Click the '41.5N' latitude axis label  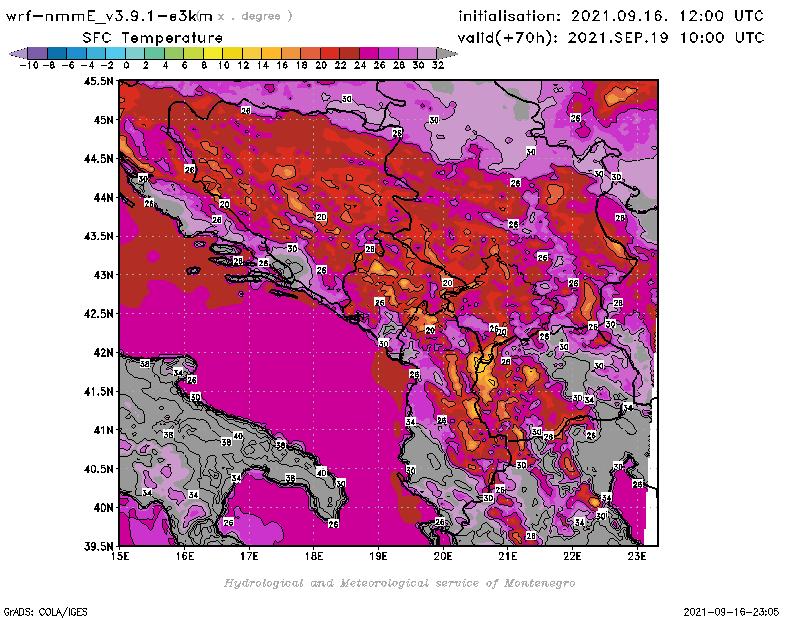98,391
